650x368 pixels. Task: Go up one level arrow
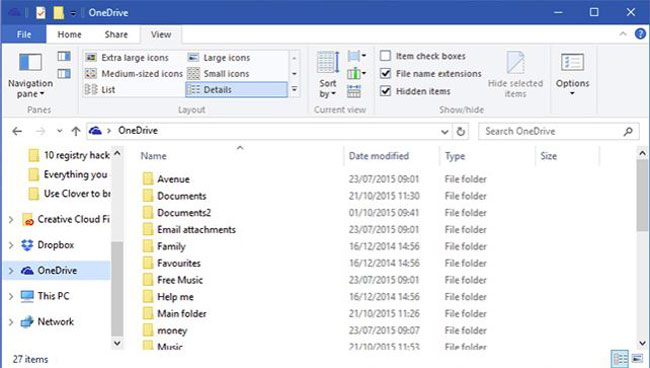[75, 131]
